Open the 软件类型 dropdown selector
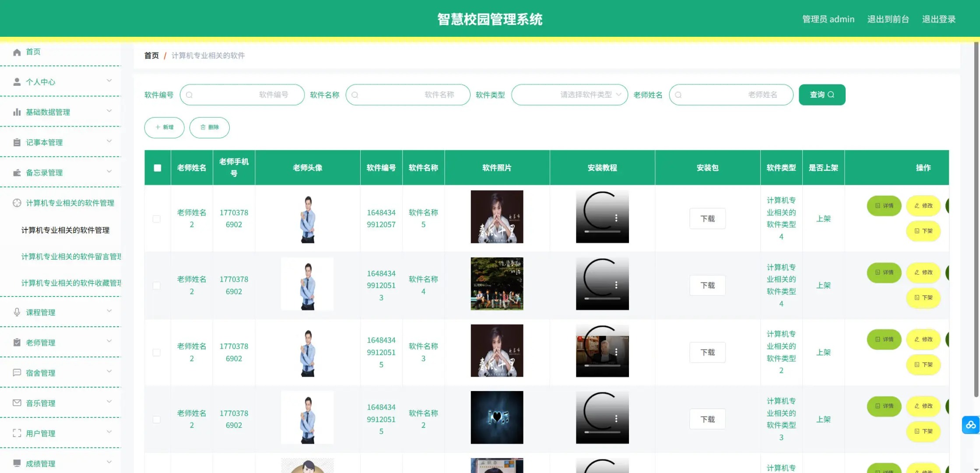Image resolution: width=980 pixels, height=473 pixels. point(569,95)
